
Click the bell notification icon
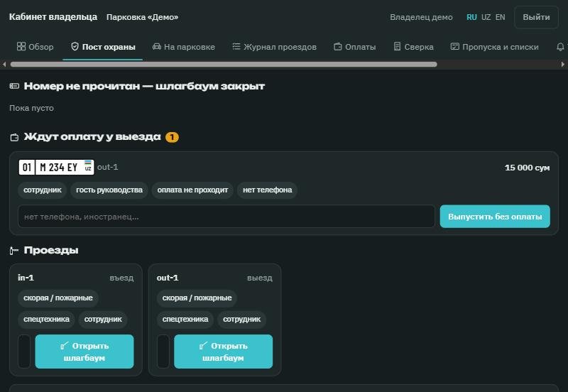tap(560, 47)
